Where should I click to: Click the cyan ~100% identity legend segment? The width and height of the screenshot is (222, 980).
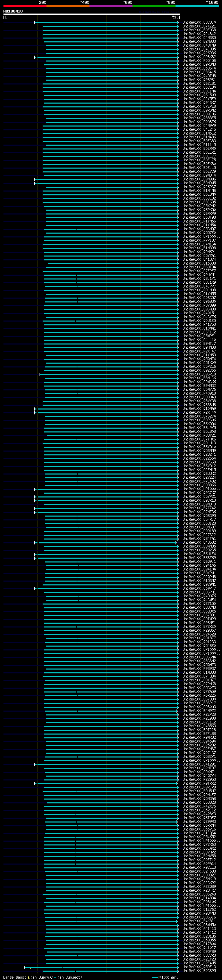[x=197, y=7]
